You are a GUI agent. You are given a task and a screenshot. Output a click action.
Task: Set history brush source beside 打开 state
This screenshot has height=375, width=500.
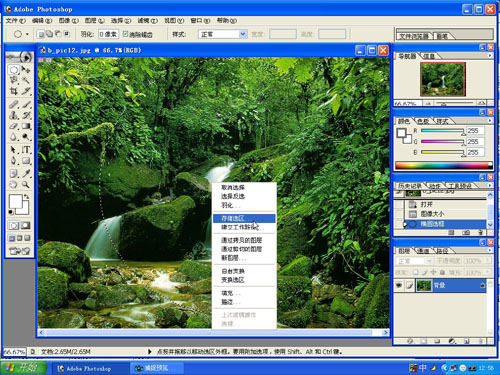(399, 204)
